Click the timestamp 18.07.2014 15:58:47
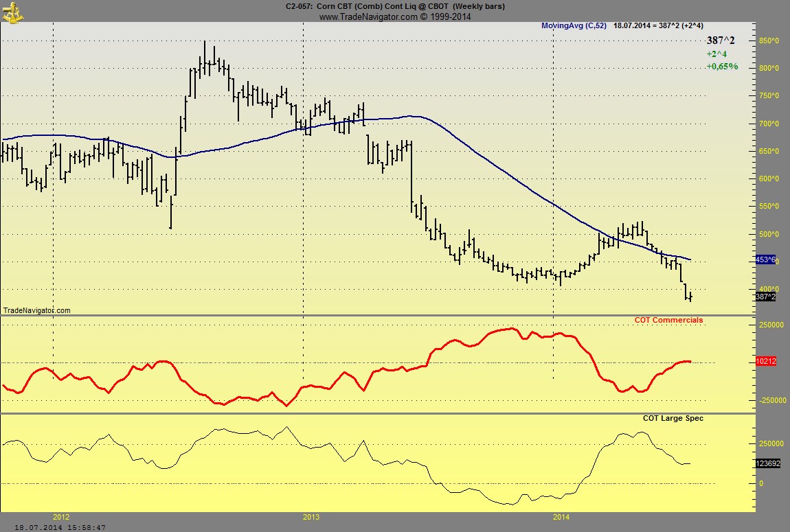This screenshot has height=532, width=790. click(x=52, y=527)
